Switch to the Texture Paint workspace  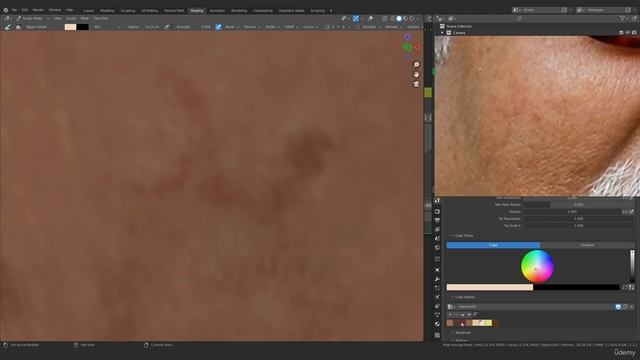coord(174,11)
